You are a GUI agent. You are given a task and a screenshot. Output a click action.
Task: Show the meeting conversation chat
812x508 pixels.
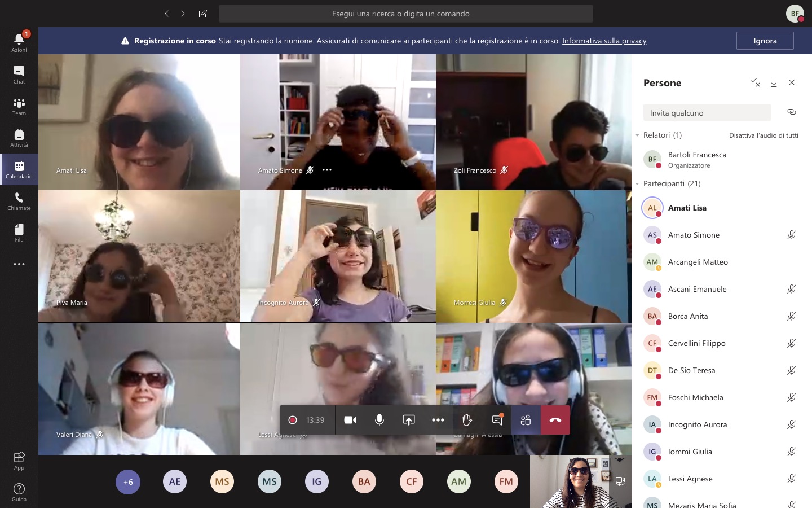497,420
